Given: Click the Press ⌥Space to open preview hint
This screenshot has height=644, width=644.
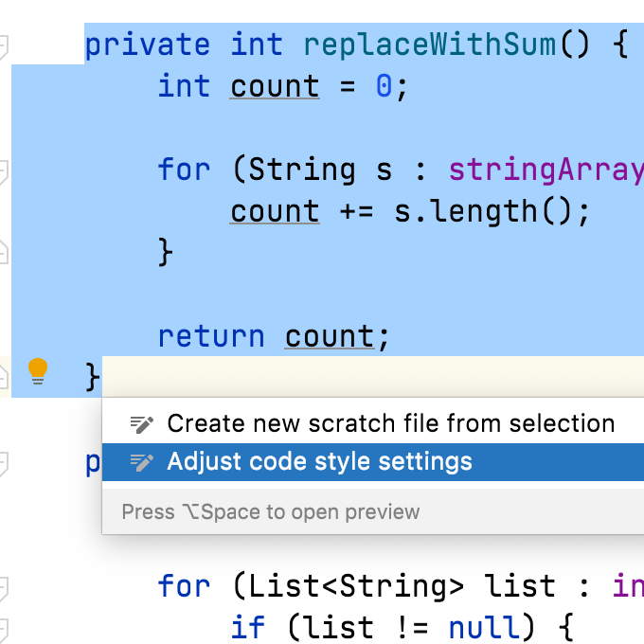Looking at the screenshot, I should click(x=271, y=512).
